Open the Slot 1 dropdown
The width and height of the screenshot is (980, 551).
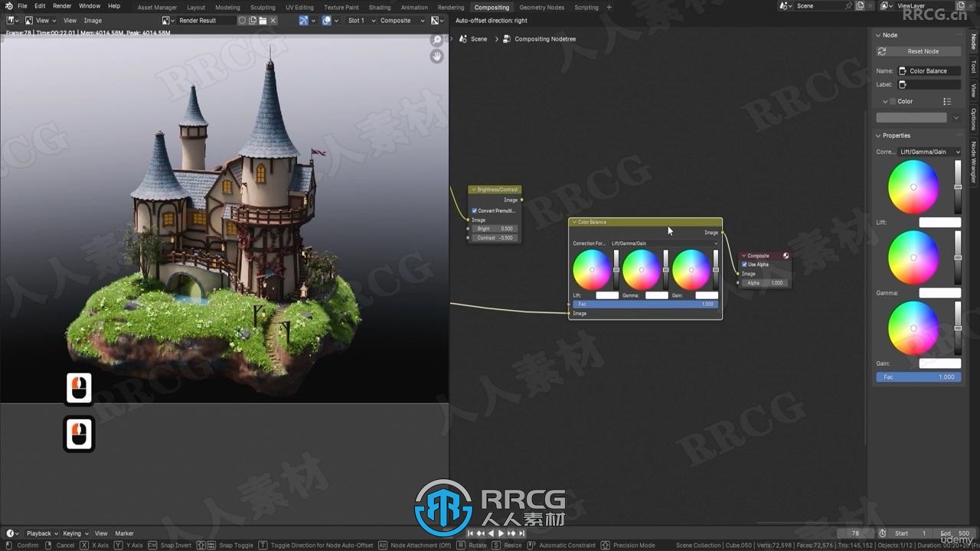(361, 21)
